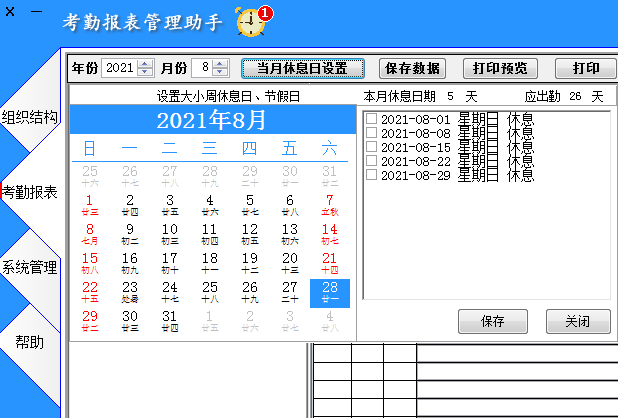Click the 六 Saturday column header
This screenshot has width=618, height=418.
tap(329, 149)
